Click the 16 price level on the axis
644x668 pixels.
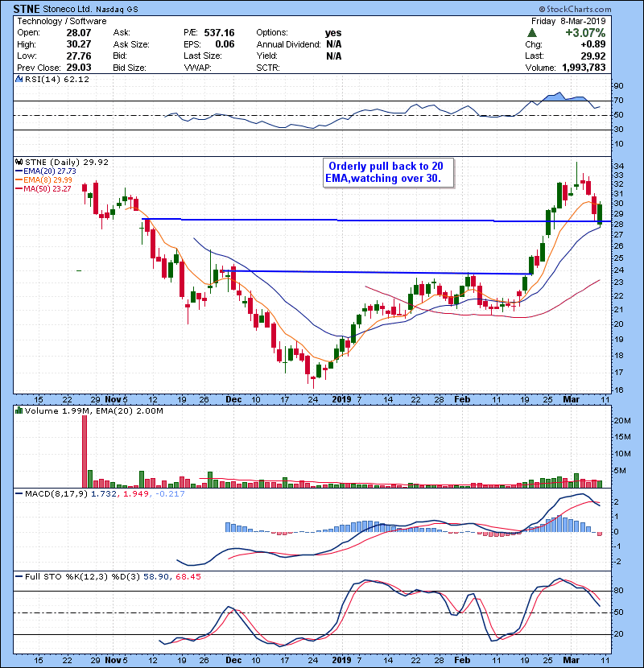pyautogui.click(x=619, y=390)
